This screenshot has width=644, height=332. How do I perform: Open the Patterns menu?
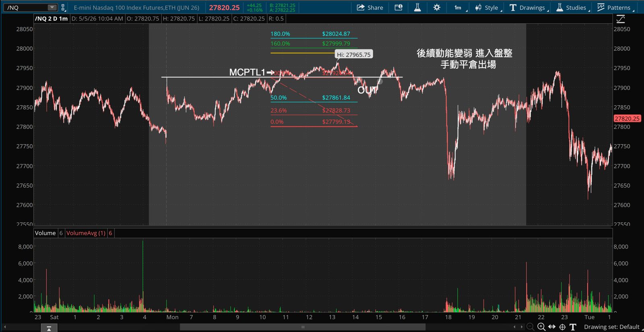coord(616,7)
